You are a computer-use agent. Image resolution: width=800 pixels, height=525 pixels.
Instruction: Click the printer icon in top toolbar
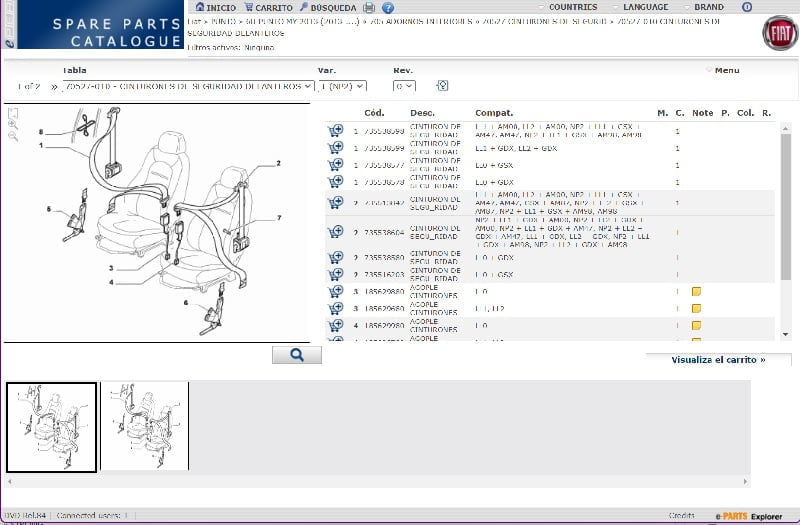tap(369, 8)
